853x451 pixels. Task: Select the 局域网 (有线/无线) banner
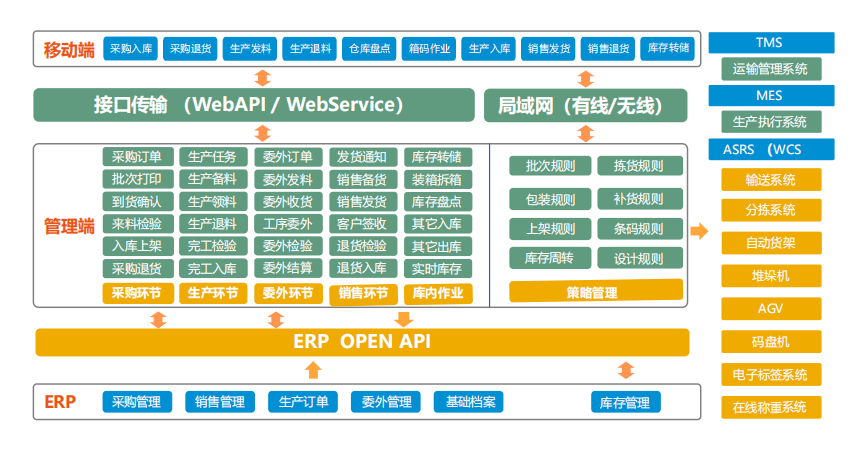click(x=585, y=105)
